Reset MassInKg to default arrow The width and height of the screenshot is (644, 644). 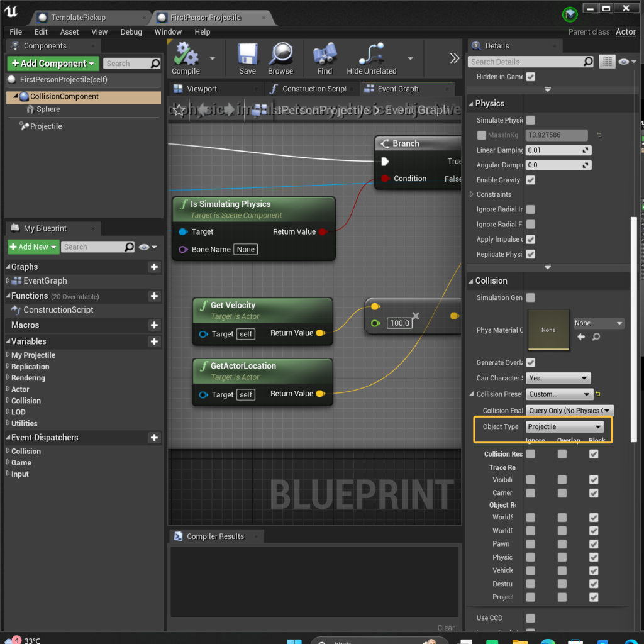[x=599, y=135]
